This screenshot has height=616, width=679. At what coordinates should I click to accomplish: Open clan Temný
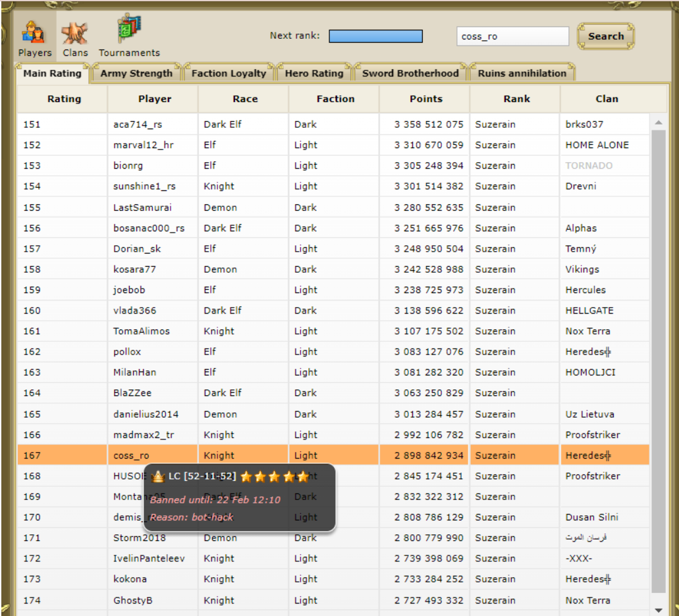pyautogui.click(x=581, y=248)
